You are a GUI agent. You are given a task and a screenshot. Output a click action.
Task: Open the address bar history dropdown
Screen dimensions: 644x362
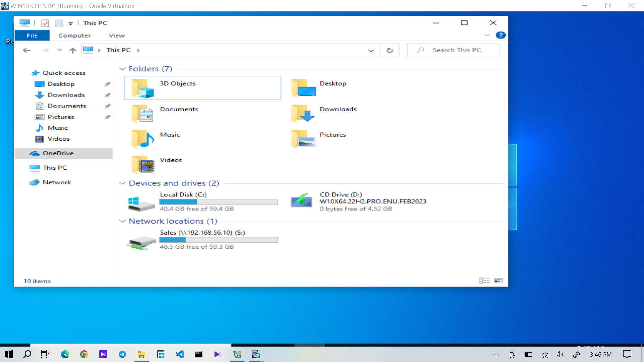371,50
